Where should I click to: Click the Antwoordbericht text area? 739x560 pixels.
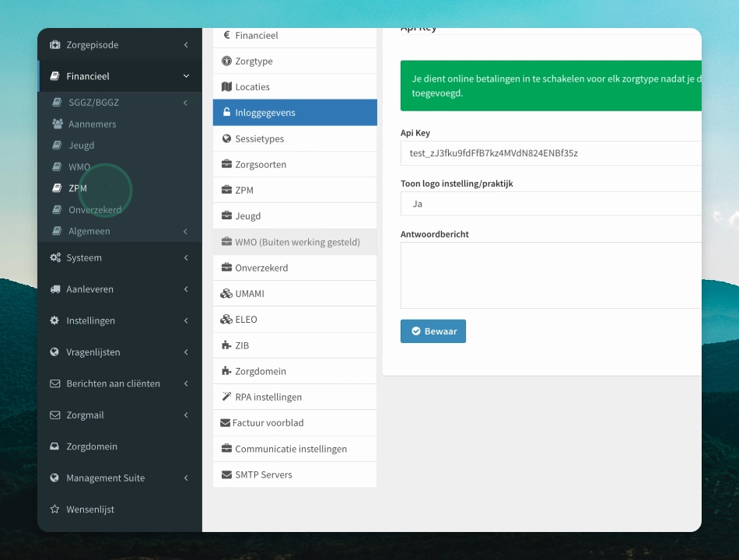click(x=551, y=275)
